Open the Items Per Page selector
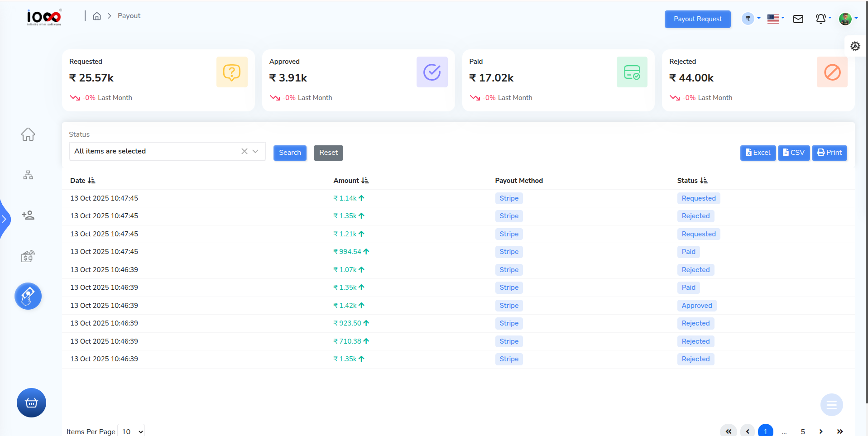 tap(130, 431)
